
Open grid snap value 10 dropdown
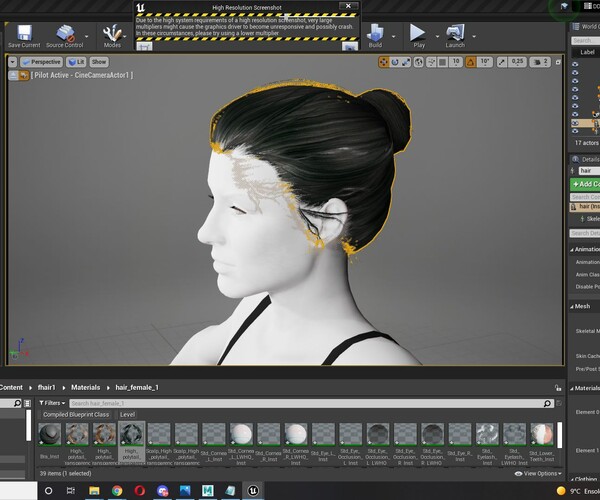[x=456, y=62]
